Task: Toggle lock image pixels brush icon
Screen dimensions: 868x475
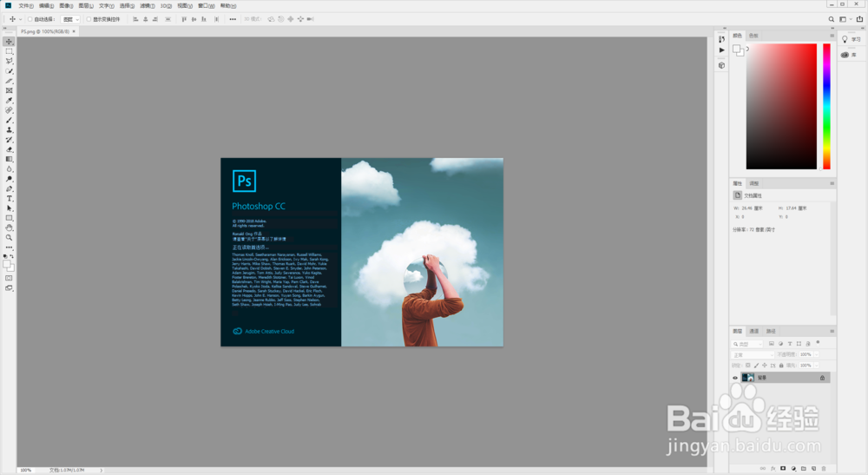Action: tap(756, 366)
